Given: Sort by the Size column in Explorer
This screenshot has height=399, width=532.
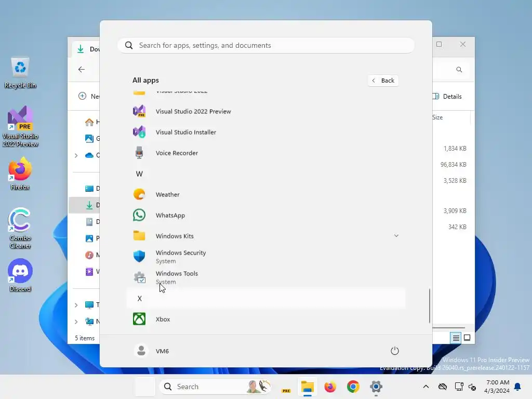Looking at the screenshot, I should point(437,117).
